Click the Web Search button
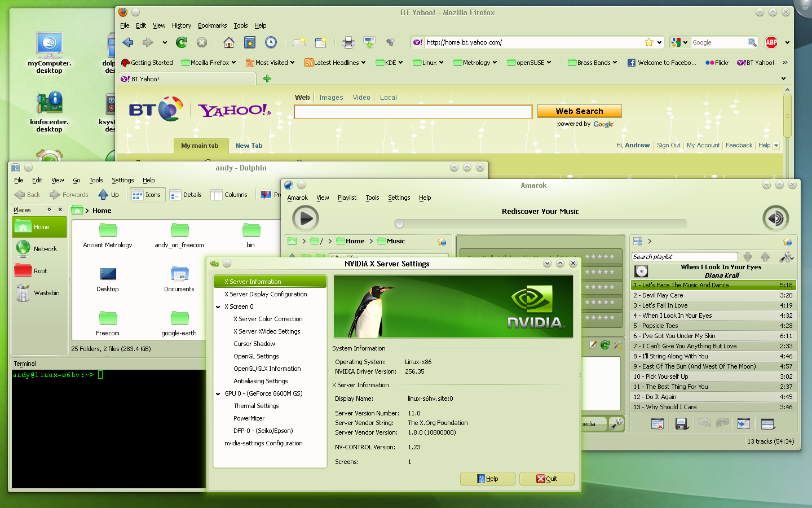This screenshot has width=812, height=508. (x=579, y=111)
